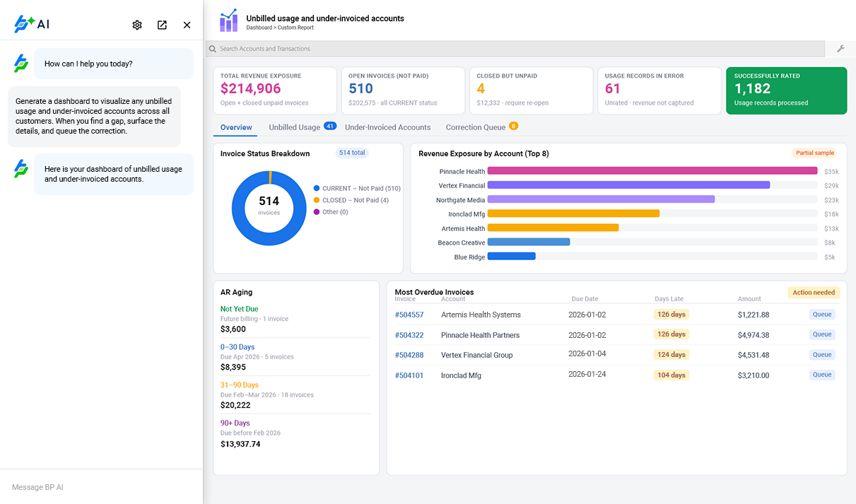This screenshot has height=504, width=856.
Task: Click the Blue Ridge exposure bar
Action: (x=511, y=257)
